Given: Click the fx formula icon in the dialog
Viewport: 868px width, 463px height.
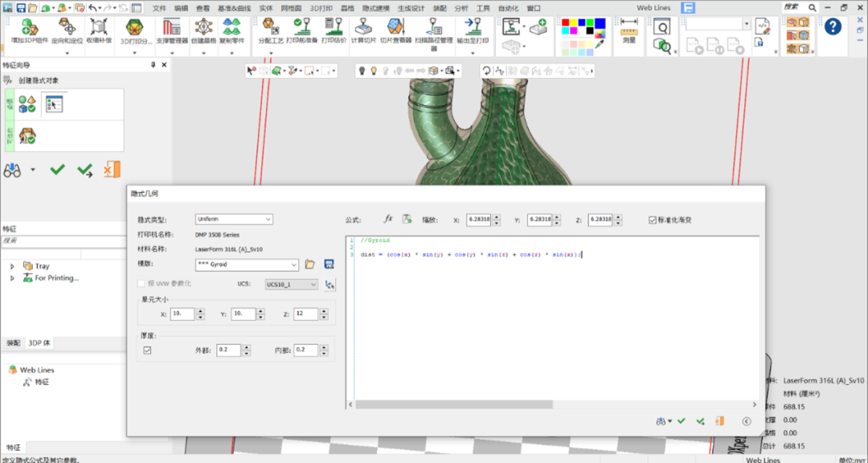Looking at the screenshot, I should [389, 219].
